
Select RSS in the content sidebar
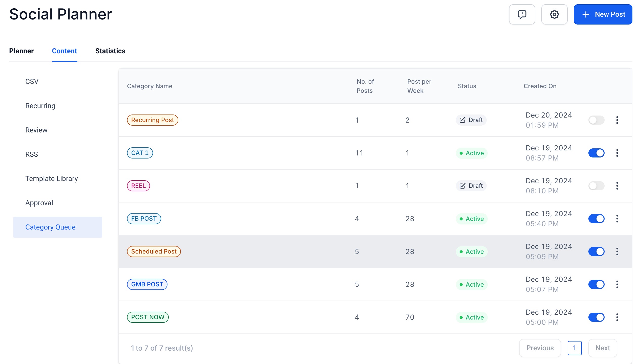coord(32,154)
